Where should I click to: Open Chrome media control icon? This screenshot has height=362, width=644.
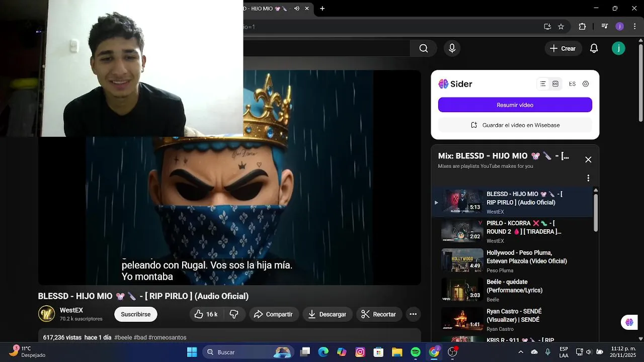[605, 27]
